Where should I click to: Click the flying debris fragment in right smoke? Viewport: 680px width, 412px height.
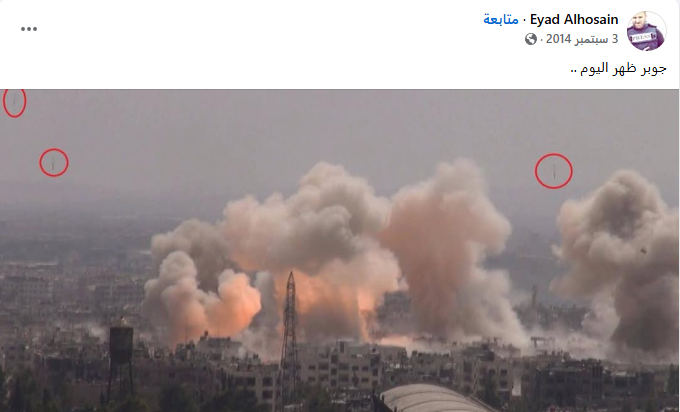644,250
